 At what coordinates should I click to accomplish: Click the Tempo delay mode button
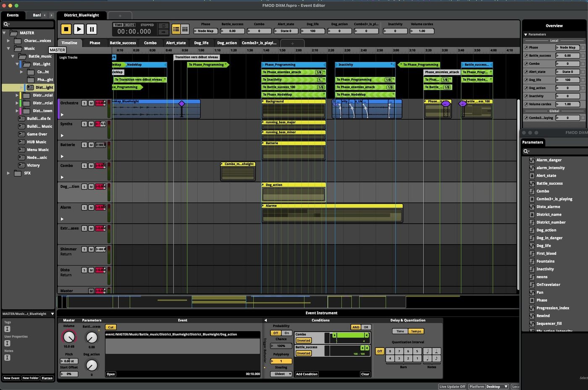tap(416, 331)
